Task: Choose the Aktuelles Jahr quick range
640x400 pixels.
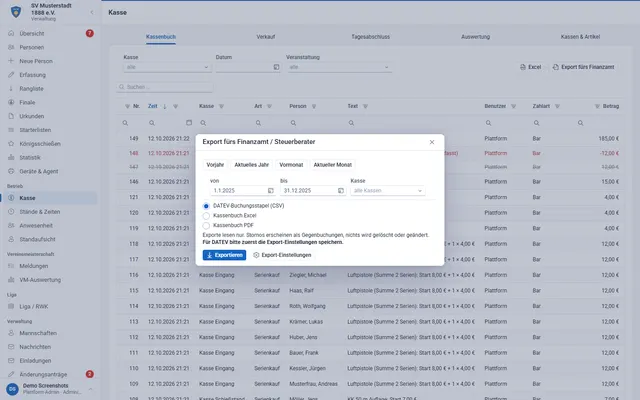Action: click(x=251, y=165)
